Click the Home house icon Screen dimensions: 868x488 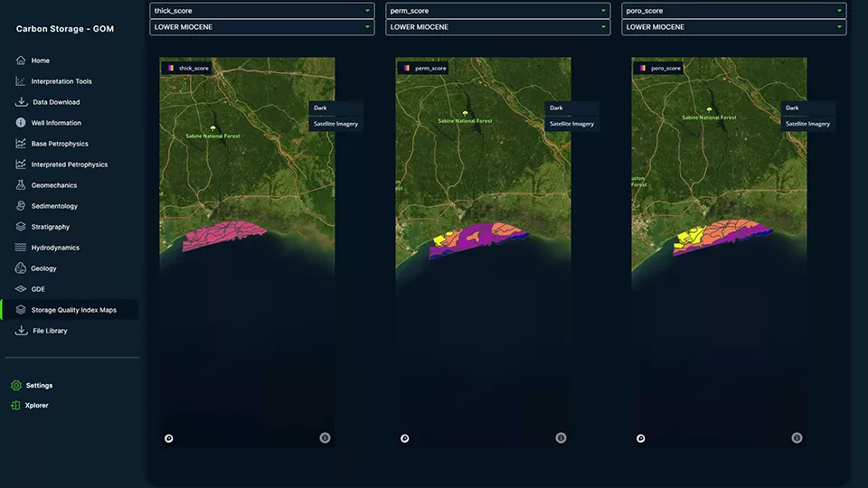tap(21, 61)
